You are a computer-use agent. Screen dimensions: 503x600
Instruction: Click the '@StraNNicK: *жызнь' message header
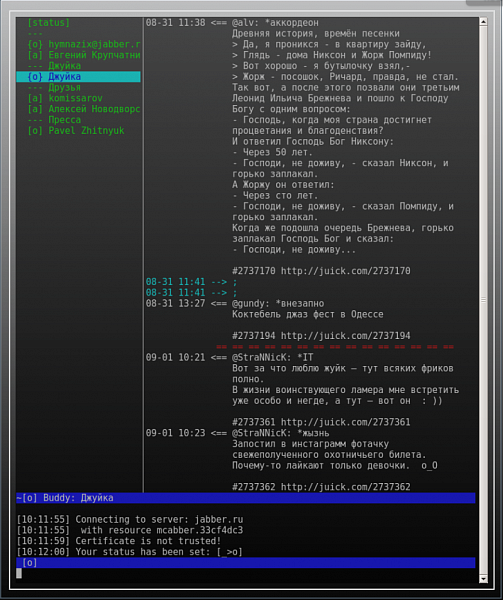[x=280, y=433]
